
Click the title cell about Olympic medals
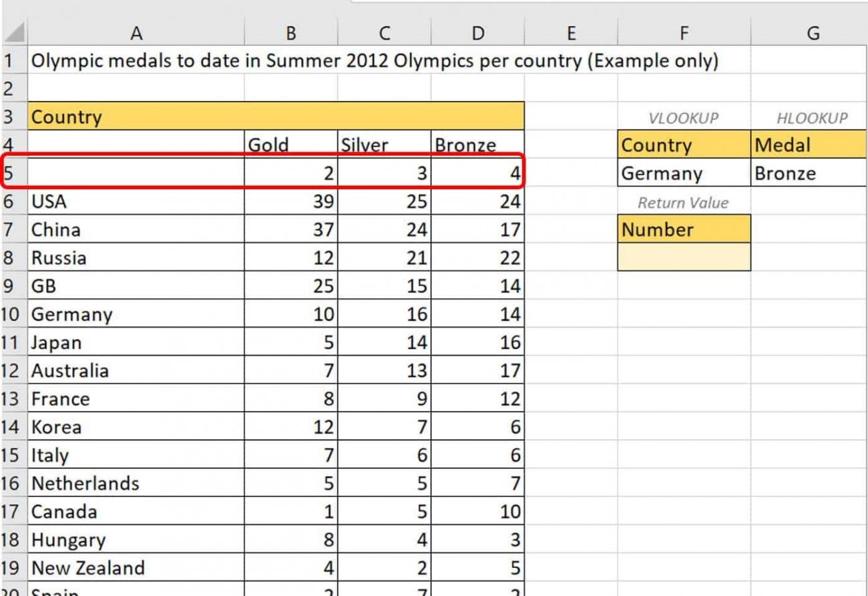(137, 60)
